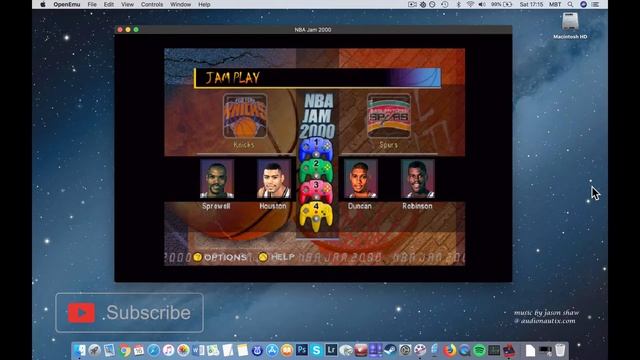This screenshot has height=360, width=640.
Task: Click the Sat 17:15 clock
Action: (531, 4)
